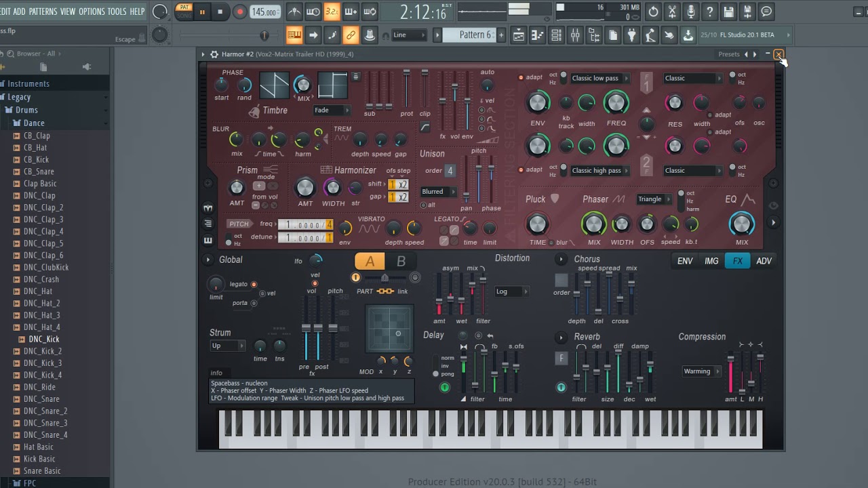Click the save floppy disk icon
The width and height of the screenshot is (868, 488).
coord(728,12)
